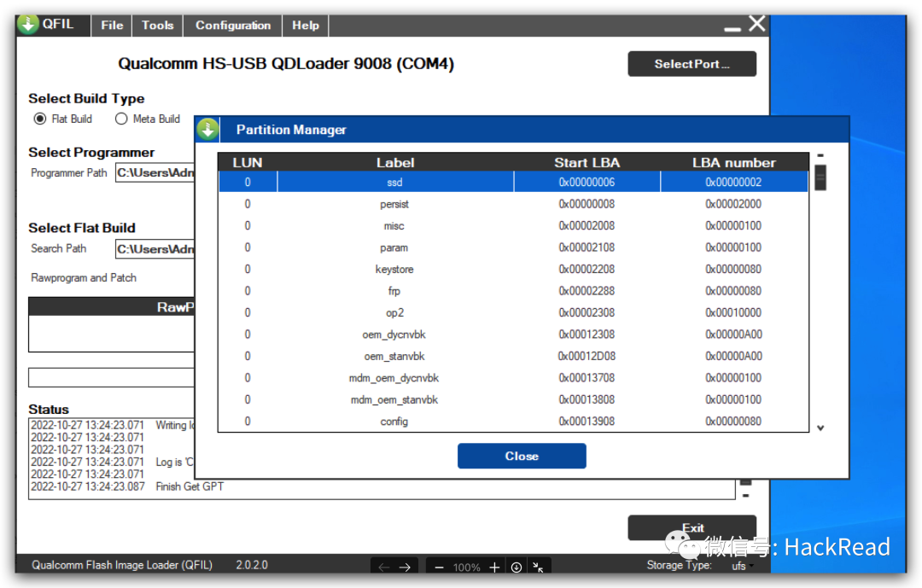
Task: Click Start LBA value 0x00013708
Action: pyautogui.click(x=586, y=378)
